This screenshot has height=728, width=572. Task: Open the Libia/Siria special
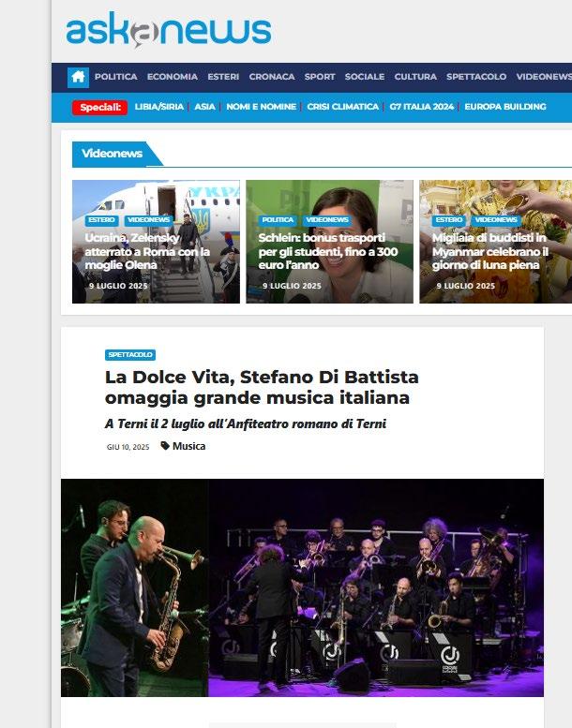[x=158, y=107]
